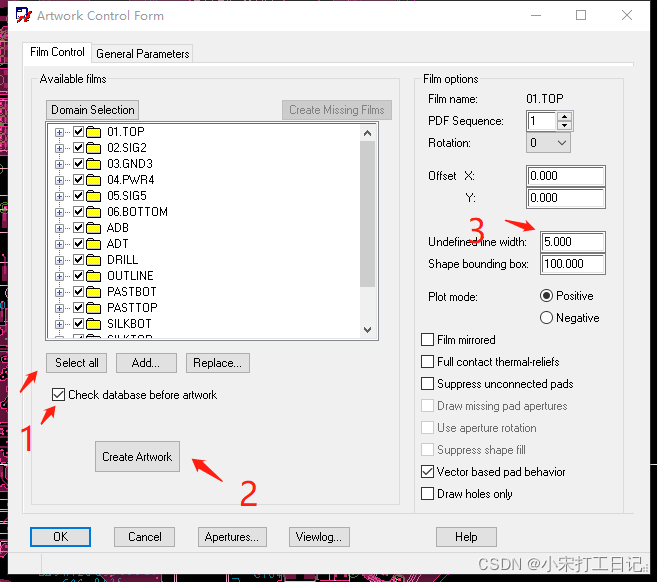Click the SILKBOT folder icon
This screenshot has height=582, width=658.
pos(95,324)
